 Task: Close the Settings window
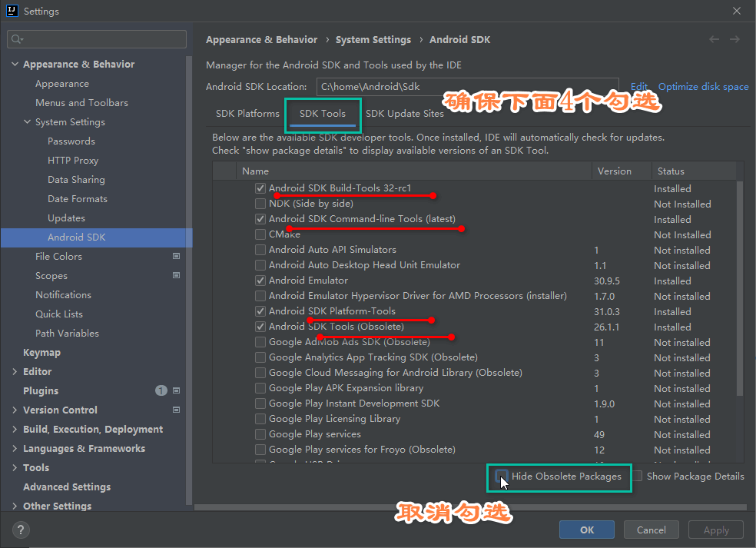[737, 11]
